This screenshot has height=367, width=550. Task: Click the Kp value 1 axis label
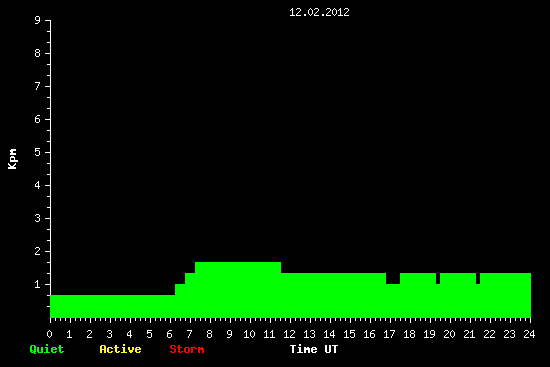[38, 284]
